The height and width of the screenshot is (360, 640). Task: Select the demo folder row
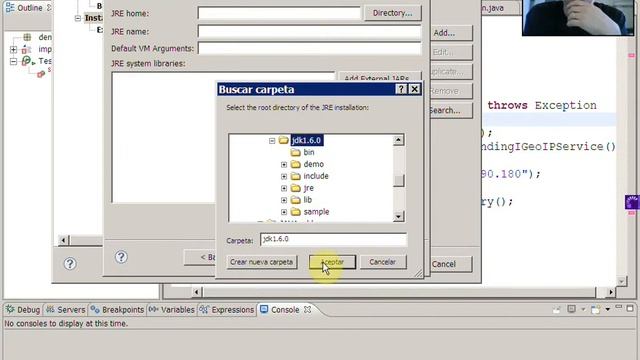pyautogui.click(x=313, y=164)
